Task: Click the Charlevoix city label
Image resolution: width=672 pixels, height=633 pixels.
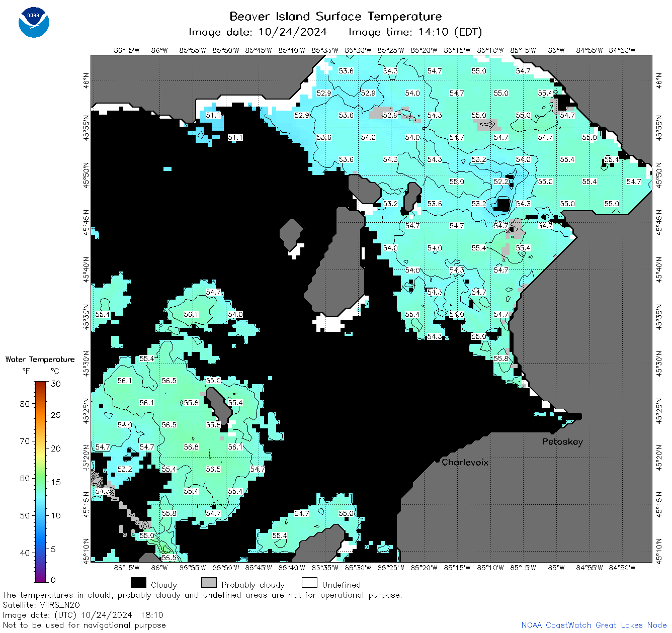Action: tap(465, 462)
